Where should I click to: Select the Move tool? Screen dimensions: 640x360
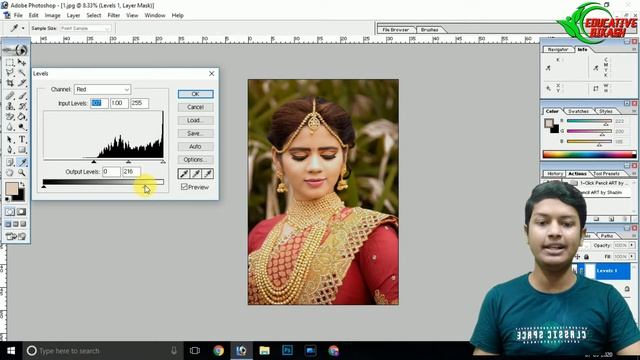tap(22, 62)
